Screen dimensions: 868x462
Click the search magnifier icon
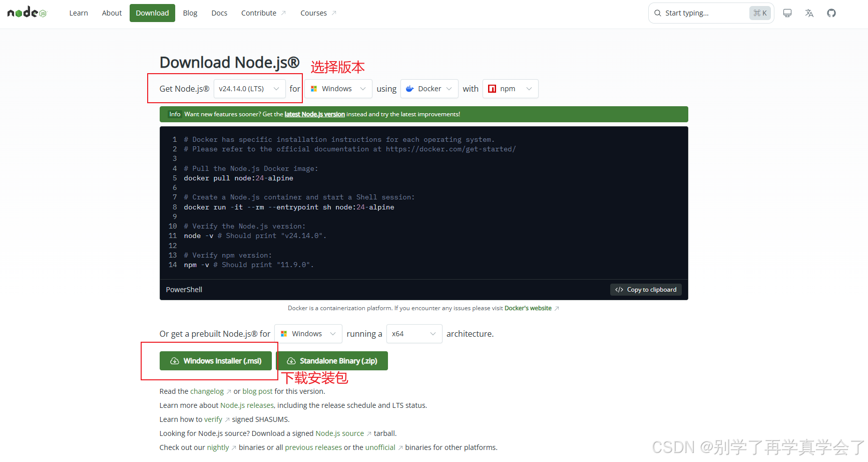pyautogui.click(x=658, y=13)
